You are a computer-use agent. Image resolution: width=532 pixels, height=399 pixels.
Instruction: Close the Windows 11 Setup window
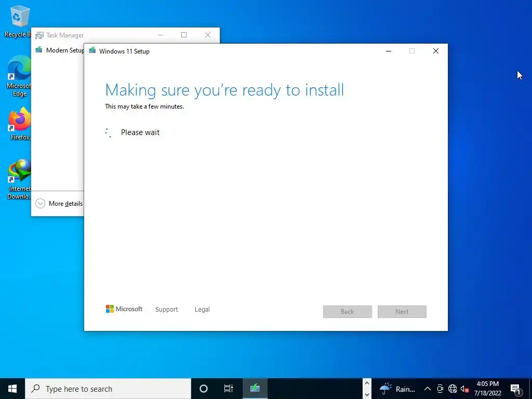coord(436,51)
